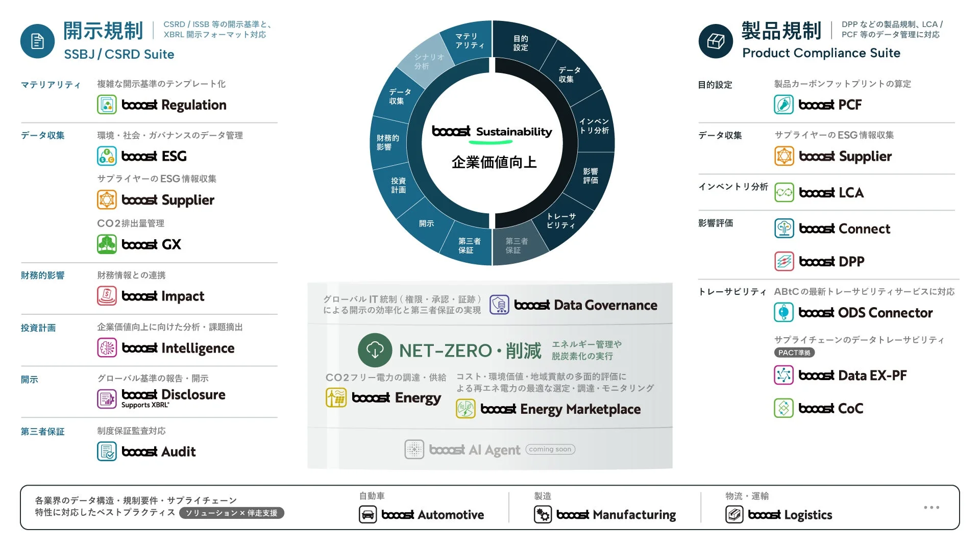Select the 目的設定 wheel segment
Image resolution: width=980 pixels, height=551 pixels.
point(521,43)
